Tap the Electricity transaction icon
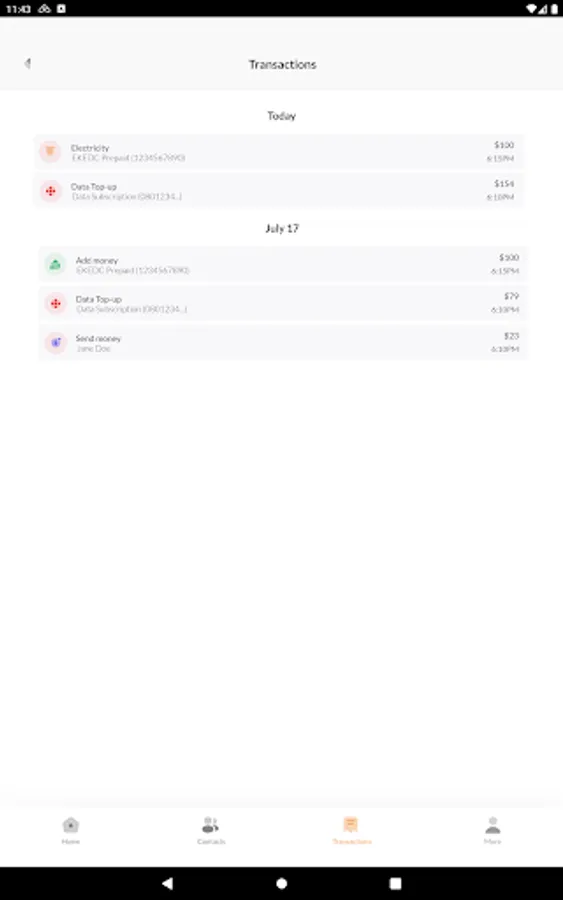Image resolution: width=563 pixels, height=900 pixels. [x=50, y=152]
